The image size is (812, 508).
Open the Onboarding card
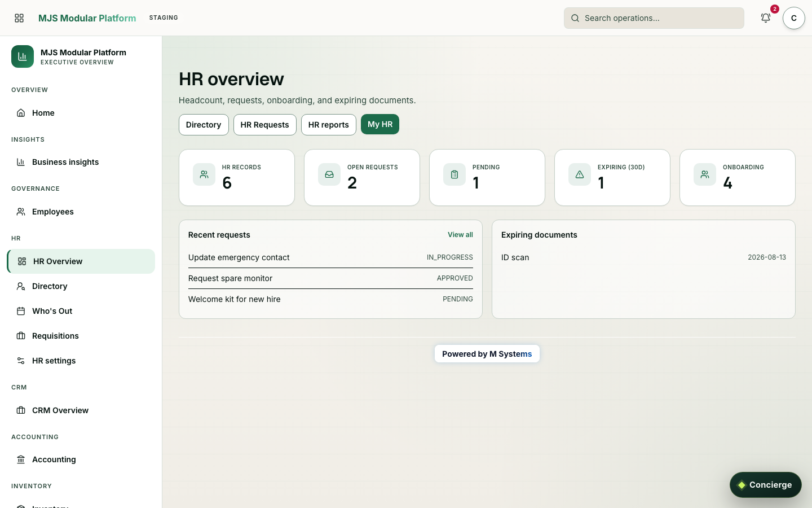coord(738,177)
